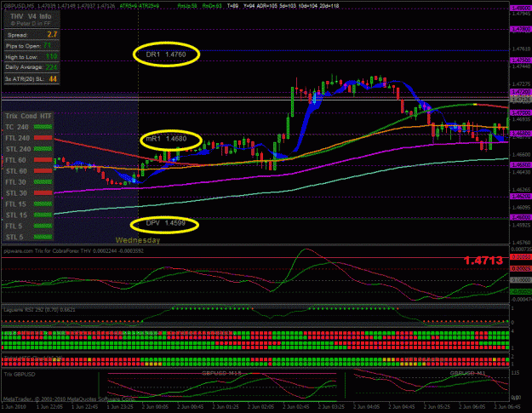Viewport: 532px width, 413px height.
Task: Click the Laguerre RSI indicator title
Action: pos(39,310)
